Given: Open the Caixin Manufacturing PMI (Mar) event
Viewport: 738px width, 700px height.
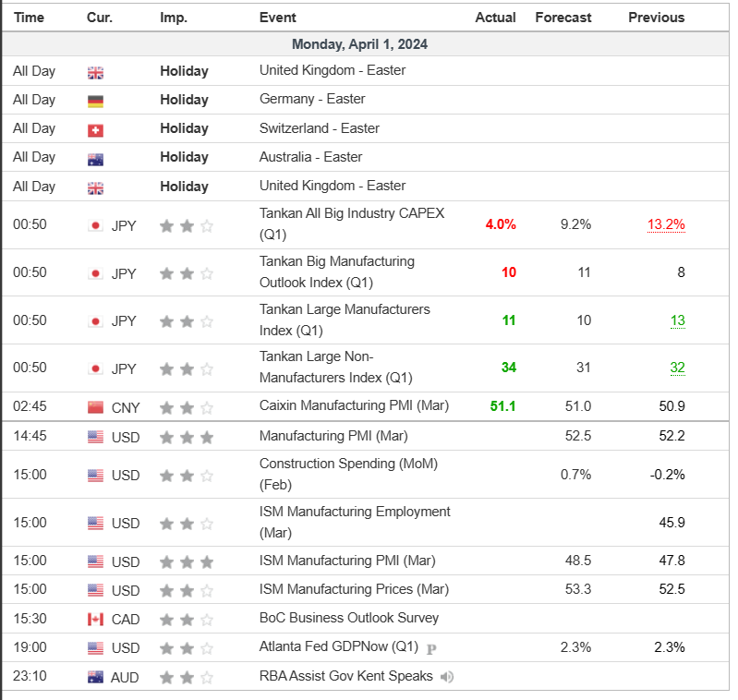Looking at the screenshot, I should (x=352, y=406).
